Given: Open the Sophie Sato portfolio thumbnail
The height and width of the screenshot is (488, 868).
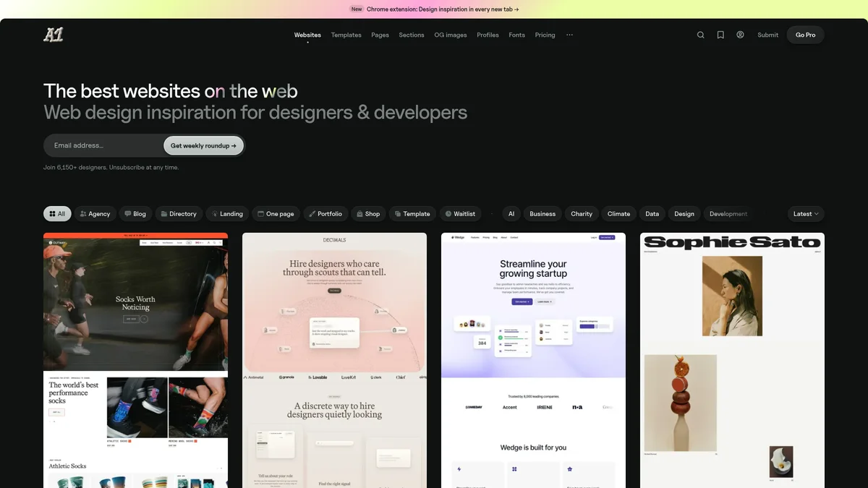Looking at the screenshot, I should pyautogui.click(x=732, y=360).
